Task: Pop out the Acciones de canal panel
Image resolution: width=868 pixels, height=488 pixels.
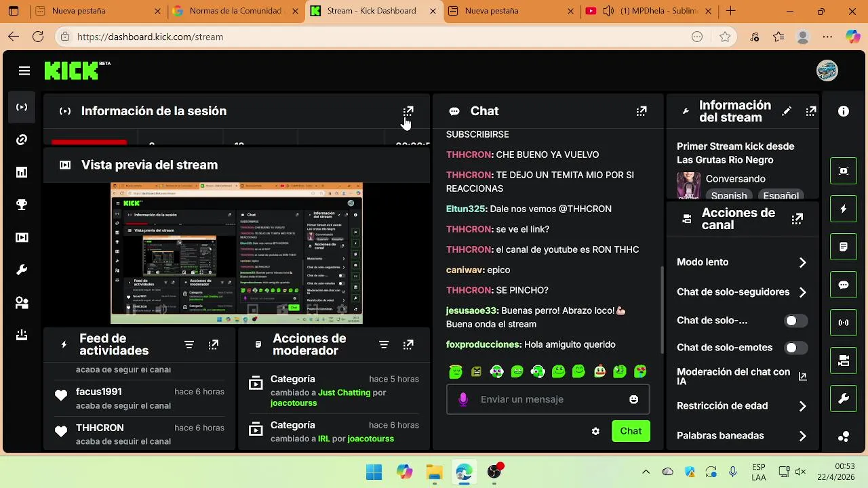Action: tap(797, 219)
